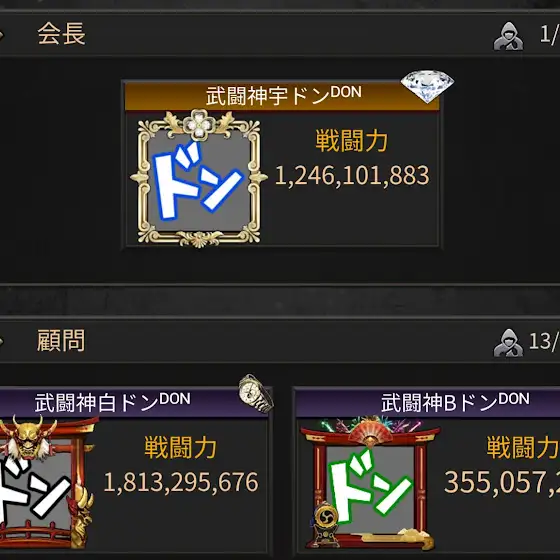560x560 pixels.
Task: Click the wristwatch badge on 武闘神白ドン card
Action: [256, 393]
